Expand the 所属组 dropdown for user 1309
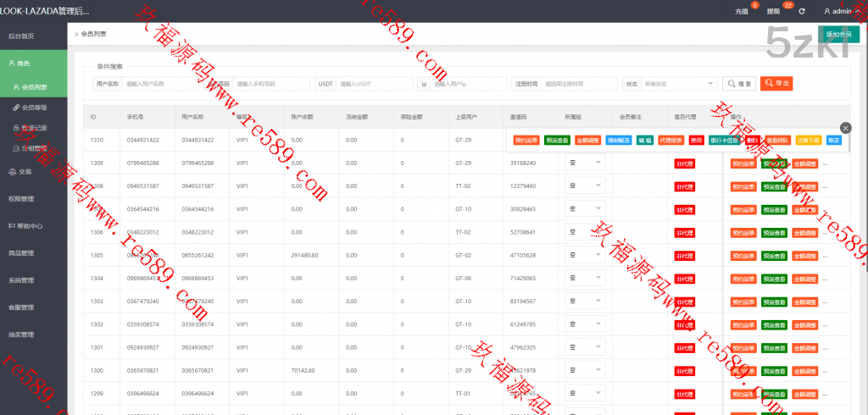 coord(585,163)
